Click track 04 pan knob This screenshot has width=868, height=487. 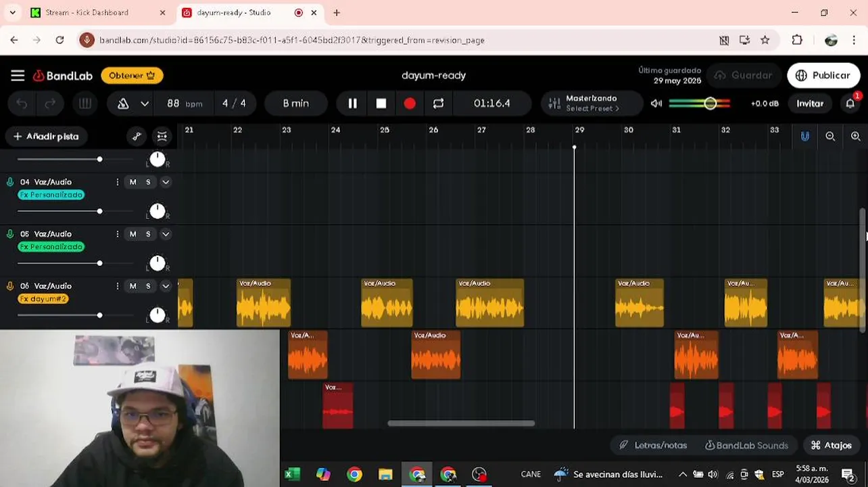pos(157,211)
